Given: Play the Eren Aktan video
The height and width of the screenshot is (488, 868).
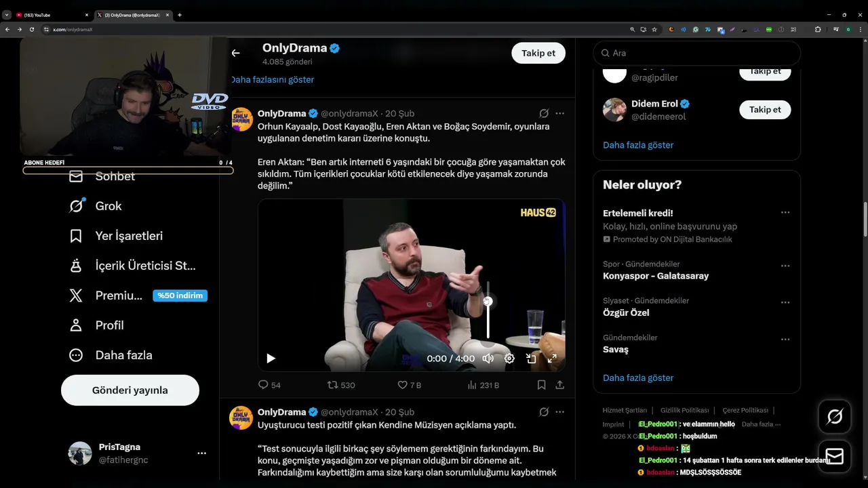Looking at the screenshot, I should coord(271,359).
